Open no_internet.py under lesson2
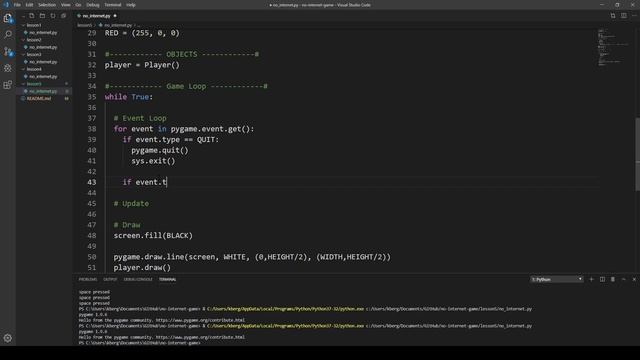 [x=43, y=47]
